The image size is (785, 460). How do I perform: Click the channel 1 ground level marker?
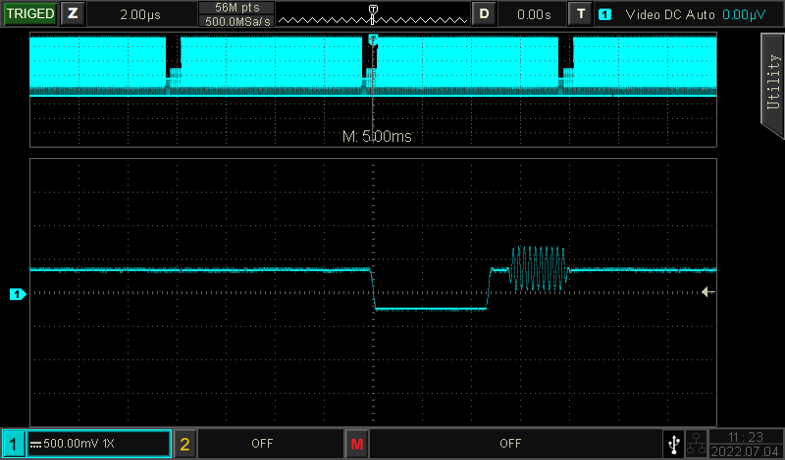point(16,293)
